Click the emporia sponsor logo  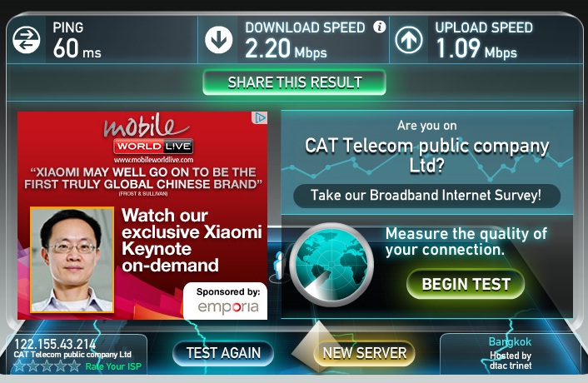[x=228, y=307]
